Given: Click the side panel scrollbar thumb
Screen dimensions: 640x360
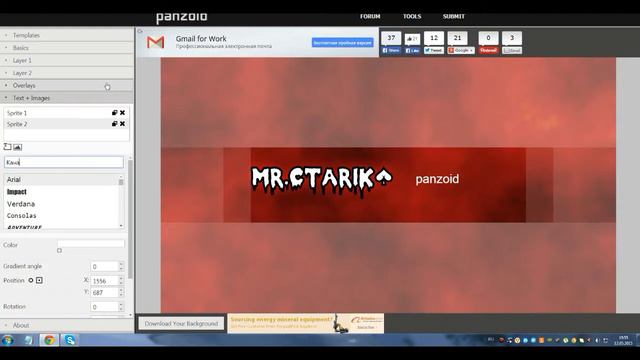Looking at the screenshot, I should point(130,220).
